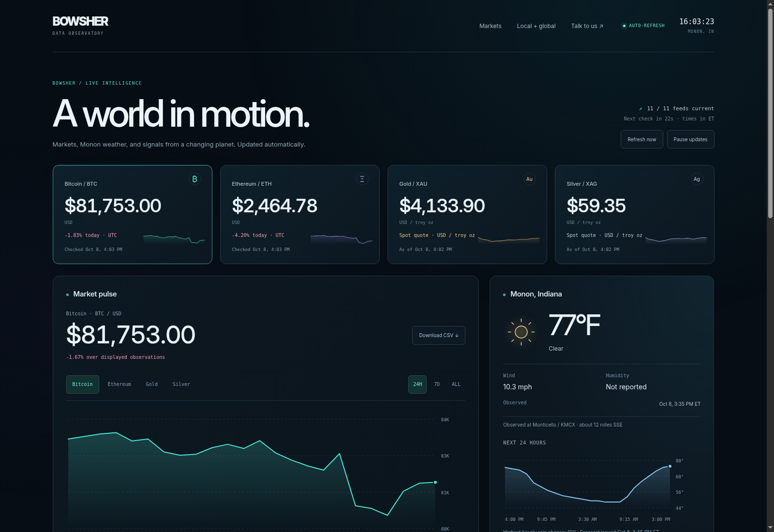Open the Markets nav link
The width and height of the screenshot is (774, 532).
(490, 26)
